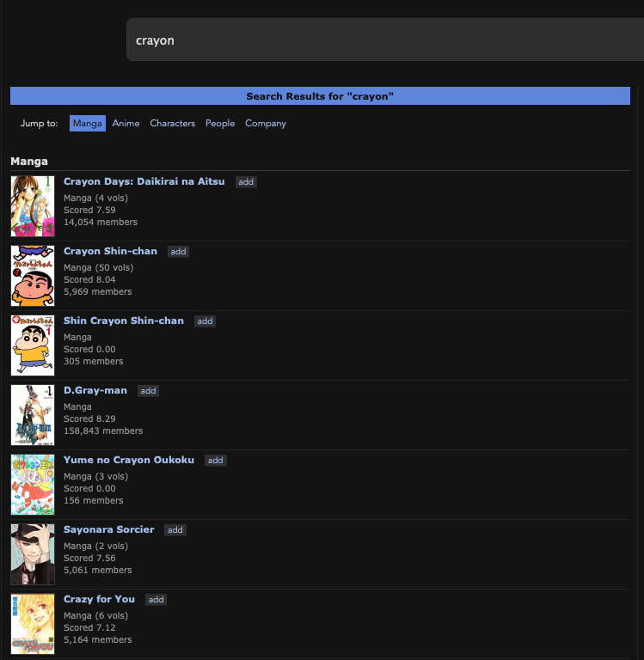Click add beside Sayonara Sorcier

175,530
